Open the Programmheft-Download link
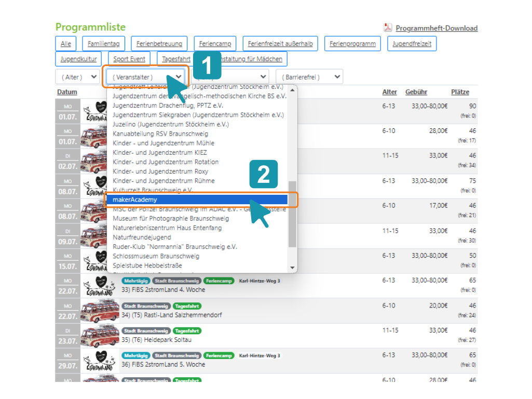532x399 pixels. pos(436,28)
